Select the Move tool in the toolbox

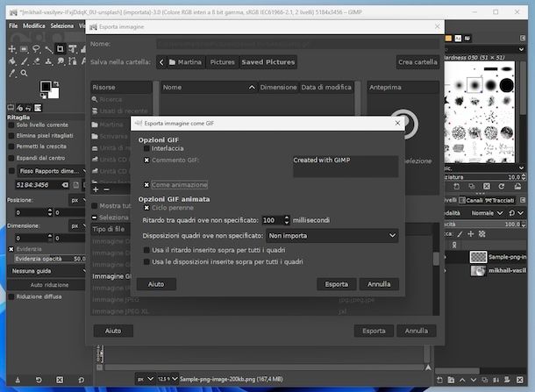point(12,49)
